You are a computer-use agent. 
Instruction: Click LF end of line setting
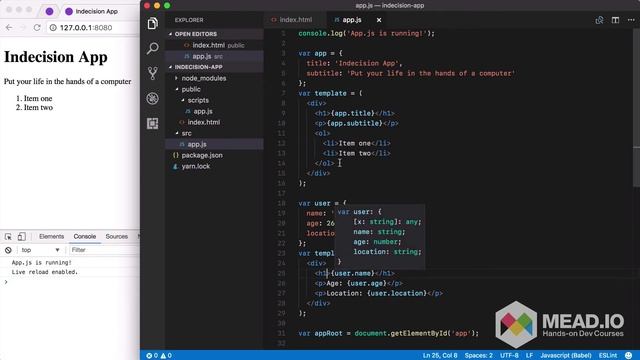coord(529,356)
